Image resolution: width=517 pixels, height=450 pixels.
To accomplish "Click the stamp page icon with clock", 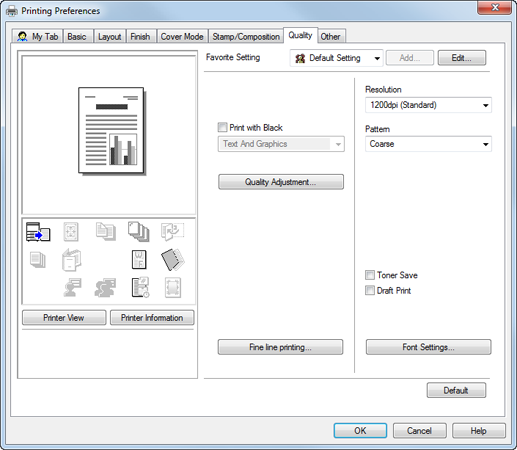I will click(140, 287).
